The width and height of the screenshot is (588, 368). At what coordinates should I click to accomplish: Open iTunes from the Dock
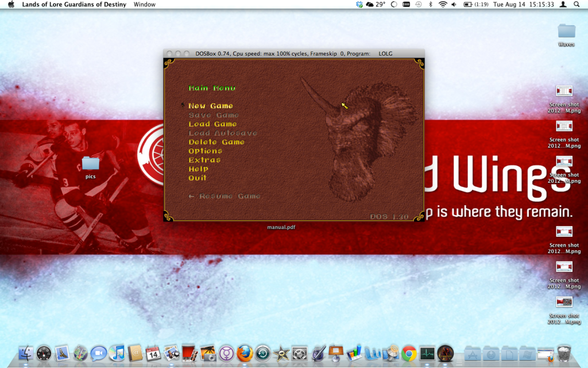click(117, 354)
